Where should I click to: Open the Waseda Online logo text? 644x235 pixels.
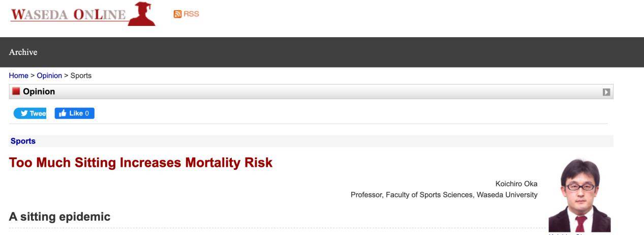tap(68, 14)
